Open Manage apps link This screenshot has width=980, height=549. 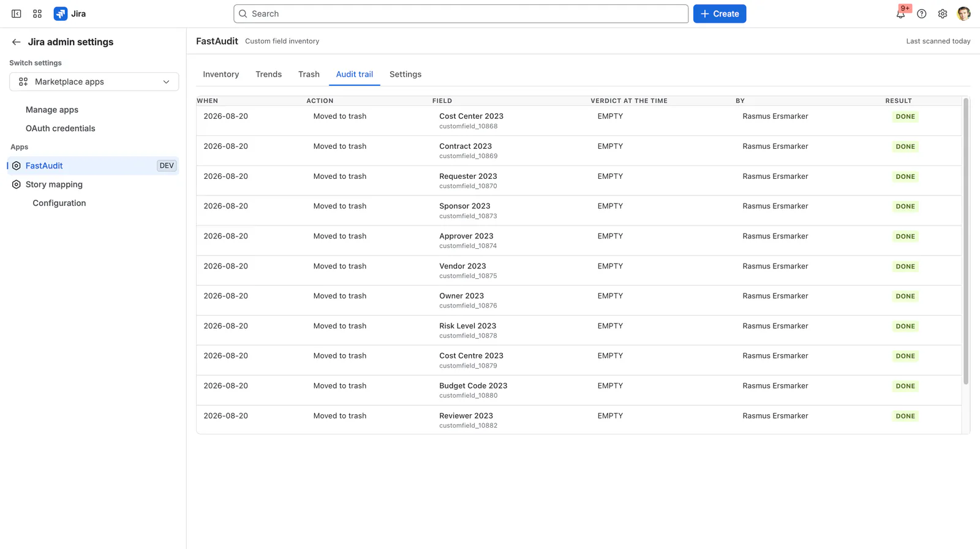[52, 110]
